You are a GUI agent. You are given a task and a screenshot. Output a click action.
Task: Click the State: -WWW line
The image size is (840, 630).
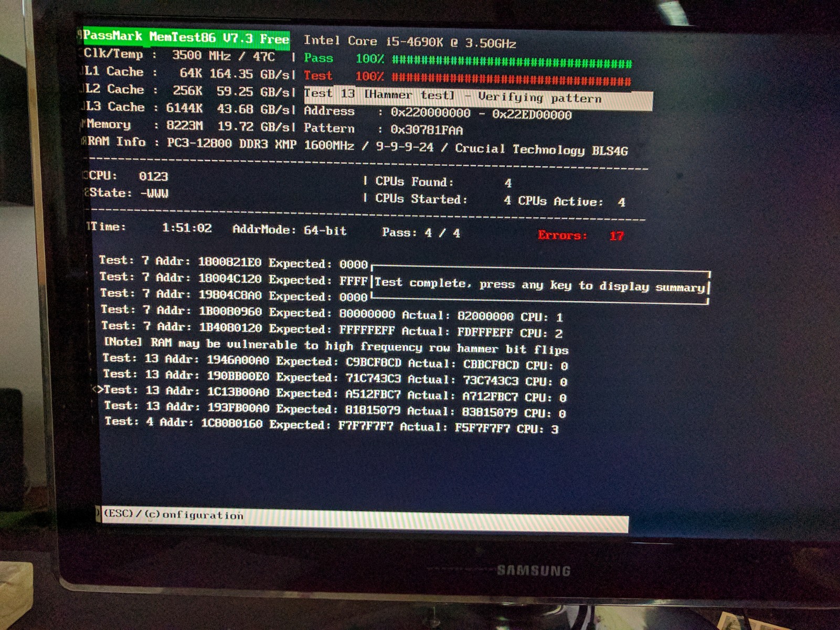129,193
